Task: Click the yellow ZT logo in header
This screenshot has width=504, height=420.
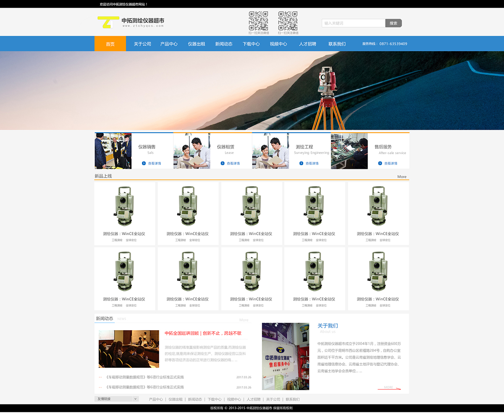Action: pos(105,22)
